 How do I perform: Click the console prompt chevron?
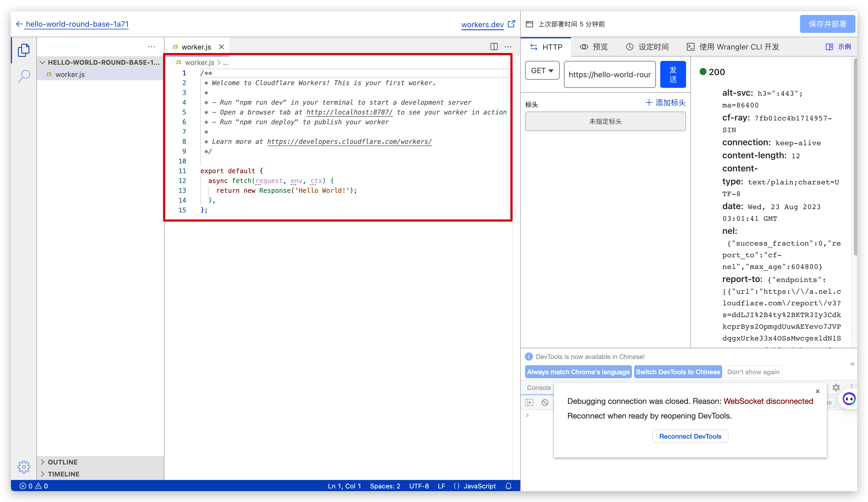coord(527,415)
